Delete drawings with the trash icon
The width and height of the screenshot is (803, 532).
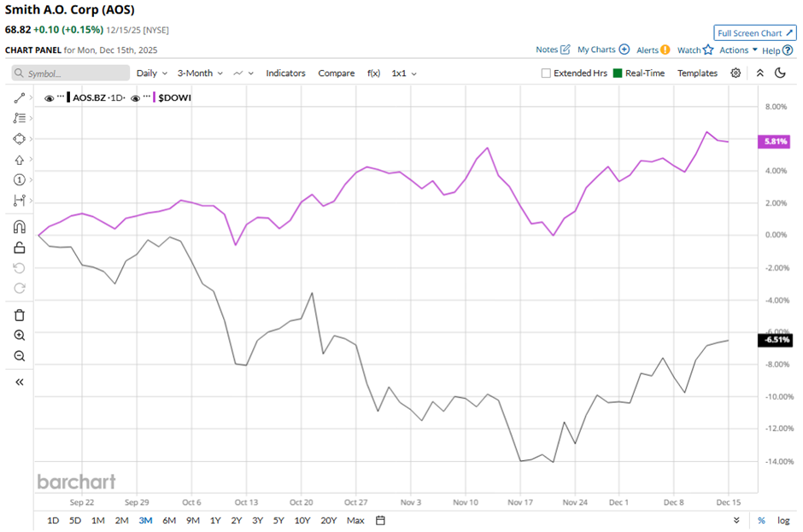(20, 315)
